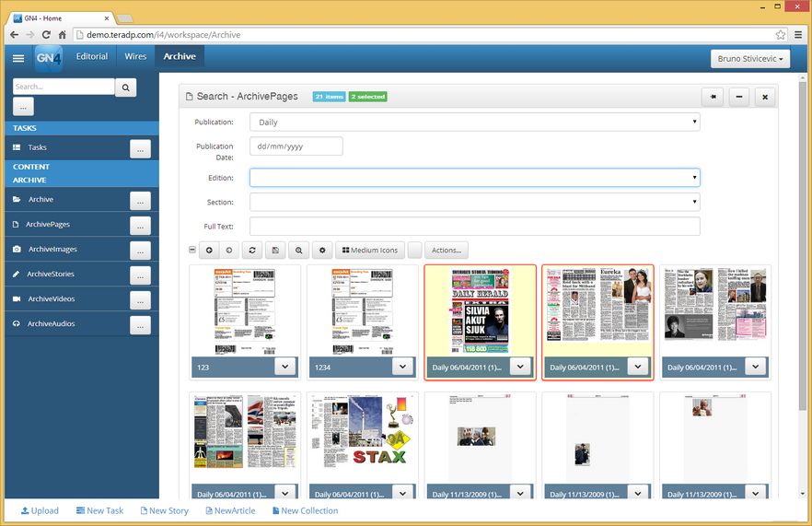The width and height of the screenshot is (812, 526).
Task: Open the hamburger menu in header
Action: click(x=18, y=58)
